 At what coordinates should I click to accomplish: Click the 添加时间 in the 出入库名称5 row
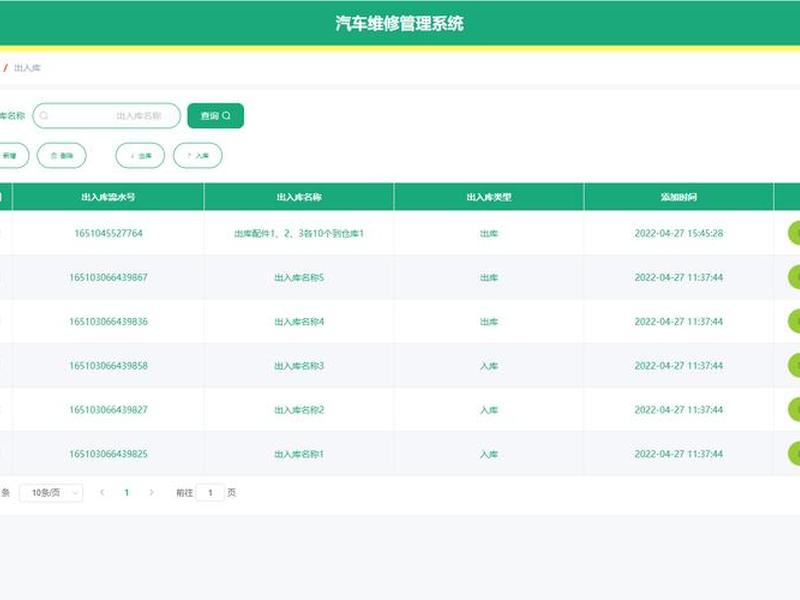click(x=679, y=278)
